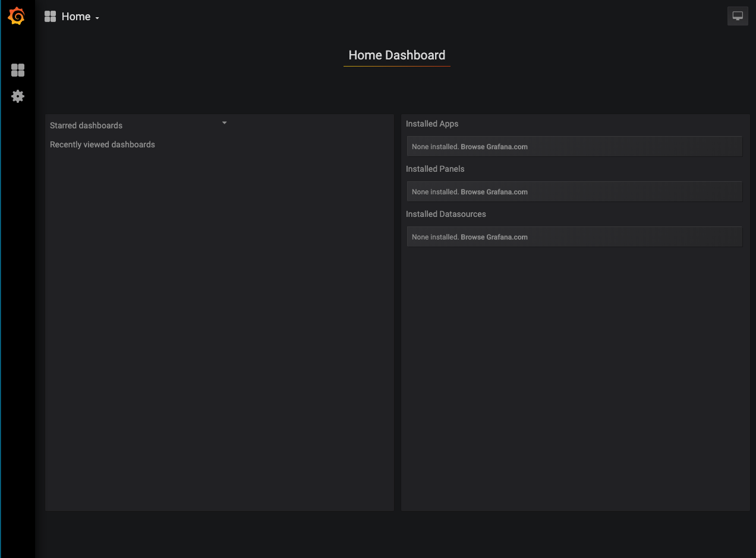756x558 pixels.
Task: Click the Home Dashboard title
Action: click(x=397, y=55)
